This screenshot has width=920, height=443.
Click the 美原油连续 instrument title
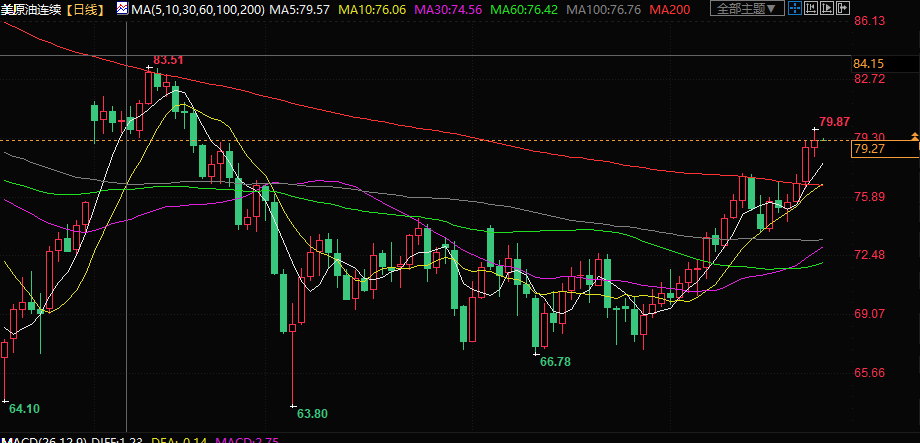click(x=31, y=9)
